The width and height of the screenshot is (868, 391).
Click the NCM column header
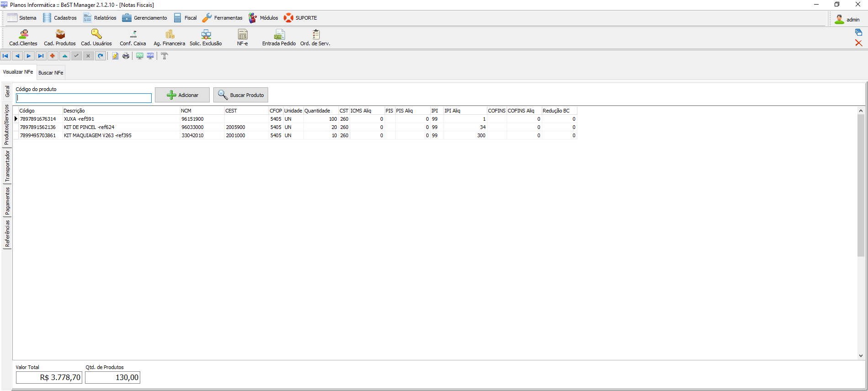(202, 111)
